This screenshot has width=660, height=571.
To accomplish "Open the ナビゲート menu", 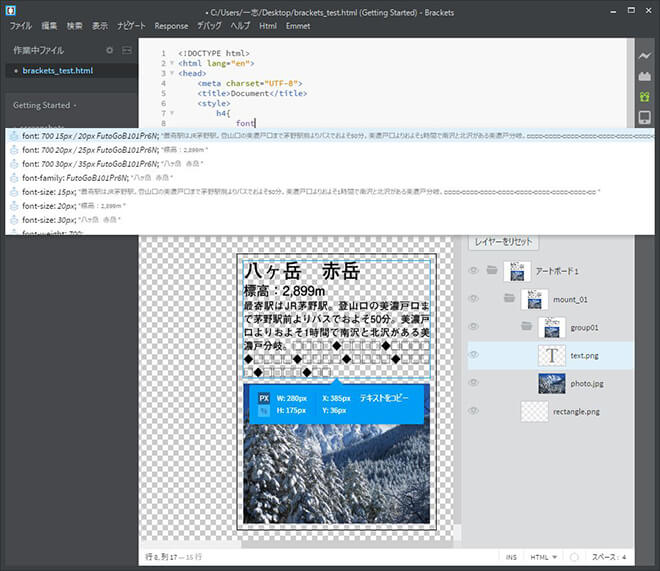I will click(x=131, y=26).
